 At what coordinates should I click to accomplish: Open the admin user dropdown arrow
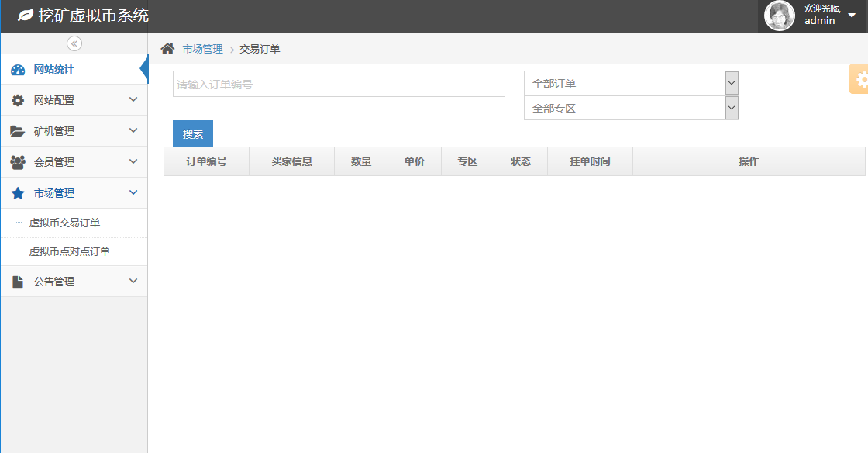tap(852, 16)
